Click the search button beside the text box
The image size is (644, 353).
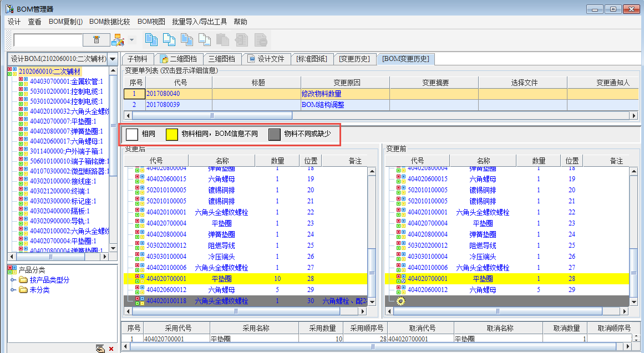pos(97,40)
